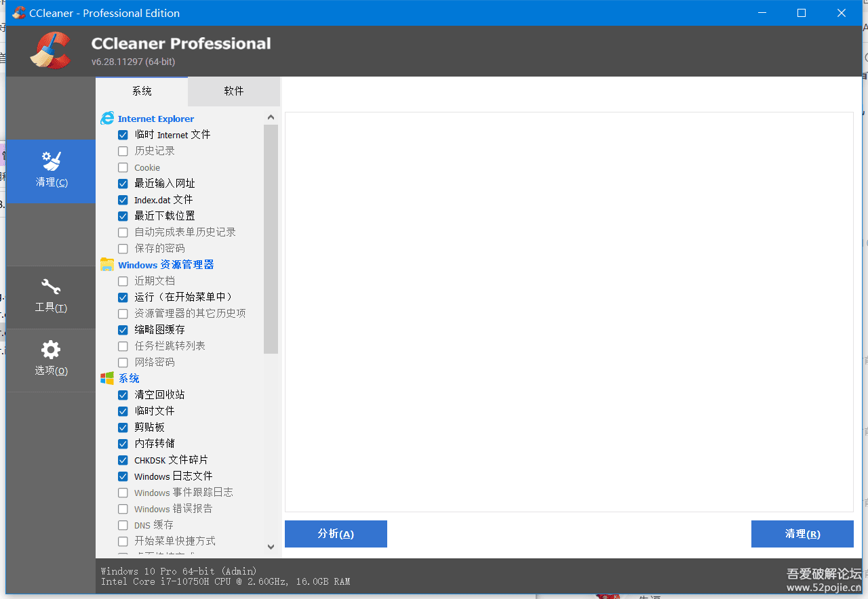Screen dimensions: 868x599
Task: Click the 系统 Windows flag icon
Action: point(107,378)
